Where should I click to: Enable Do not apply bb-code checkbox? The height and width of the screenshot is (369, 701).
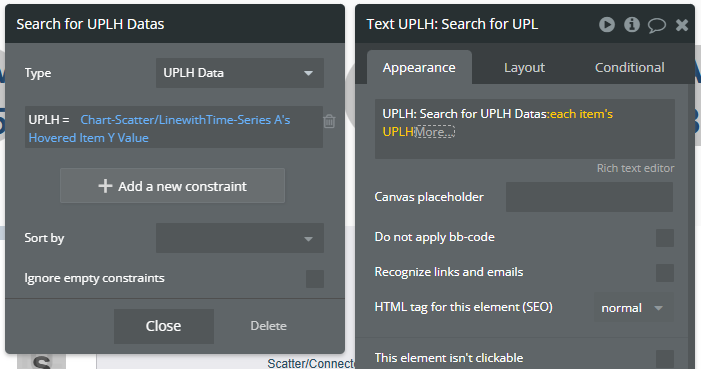point(665,238)
